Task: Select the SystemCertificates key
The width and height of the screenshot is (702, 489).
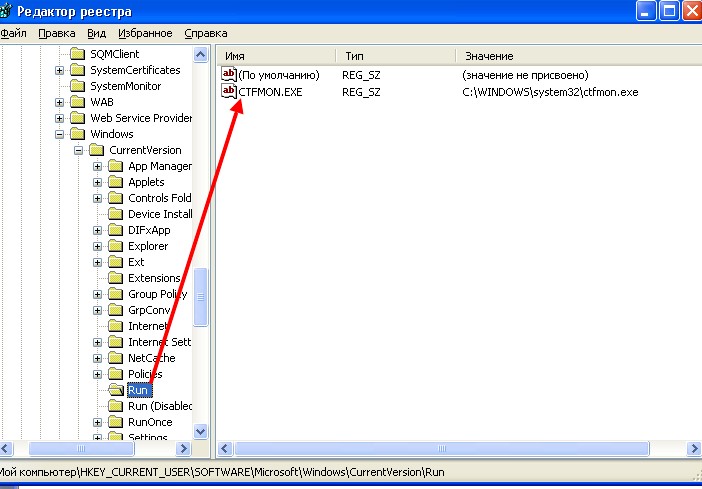Action: click(x=135, y=70)
